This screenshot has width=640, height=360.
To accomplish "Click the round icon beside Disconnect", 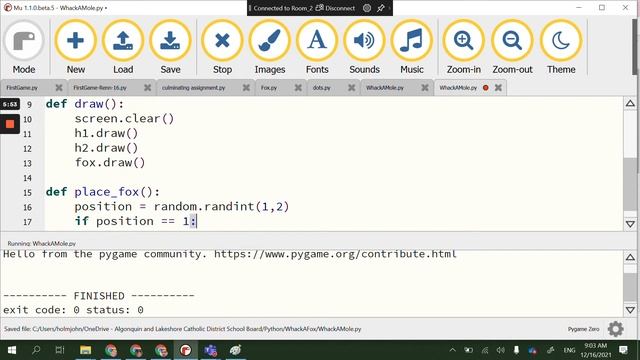I will click(367, 8).
